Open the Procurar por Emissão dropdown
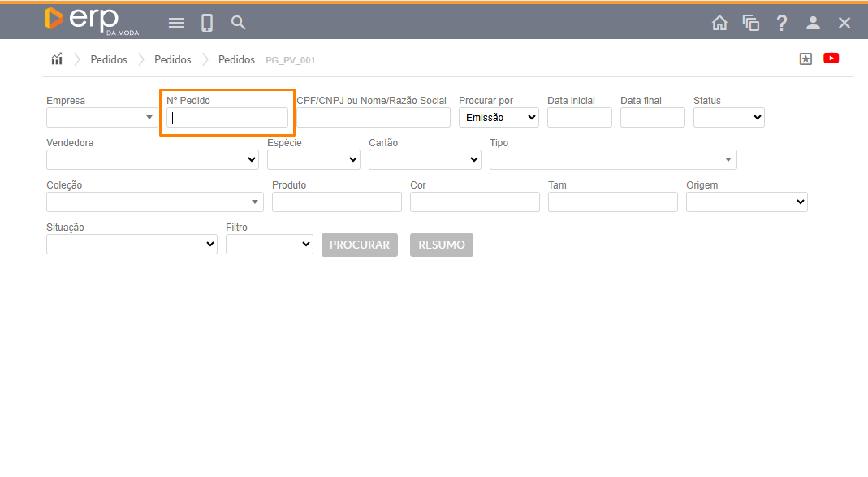The height and width of the screenshot is (477, 868). [499, 118]
